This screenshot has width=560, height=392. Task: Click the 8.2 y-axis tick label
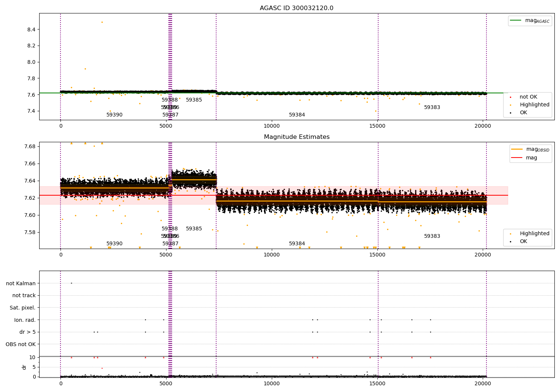tap(31, 46)
